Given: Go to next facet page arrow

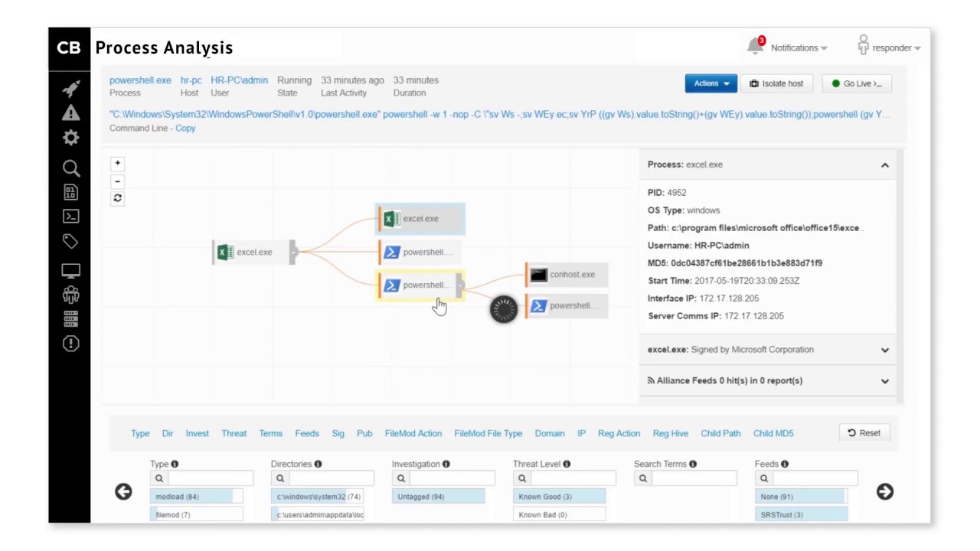Looking at the screenshot, I should coord(884,491).
